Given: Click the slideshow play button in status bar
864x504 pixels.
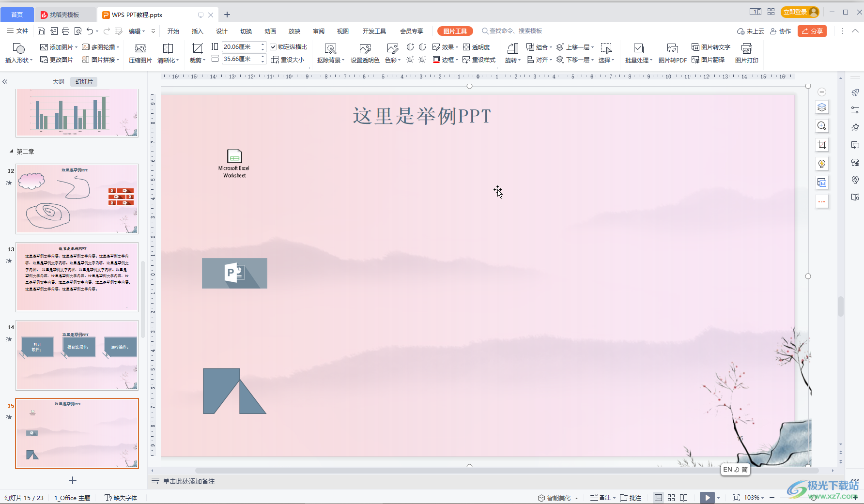Looking at the screenshot, I should [707, 498].
